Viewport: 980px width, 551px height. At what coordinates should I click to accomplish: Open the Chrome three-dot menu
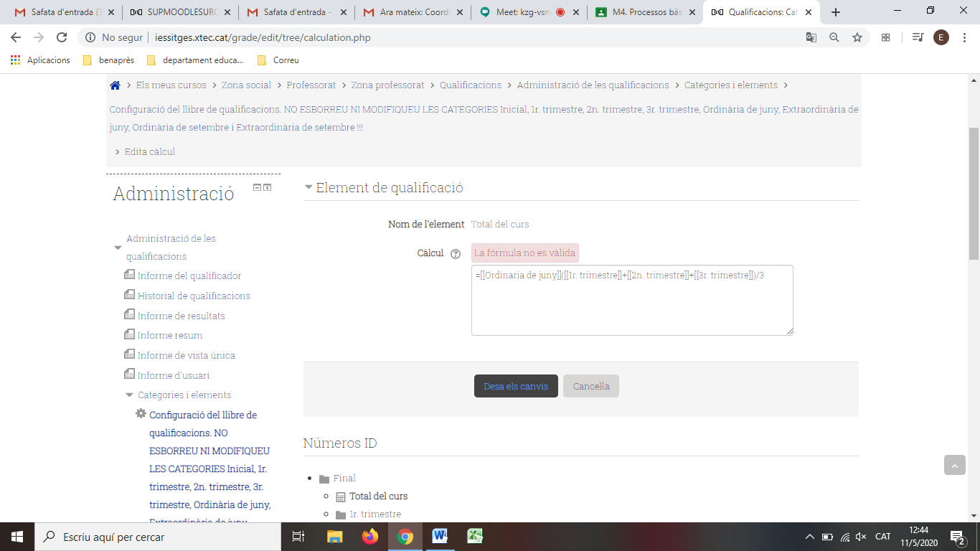963,37
